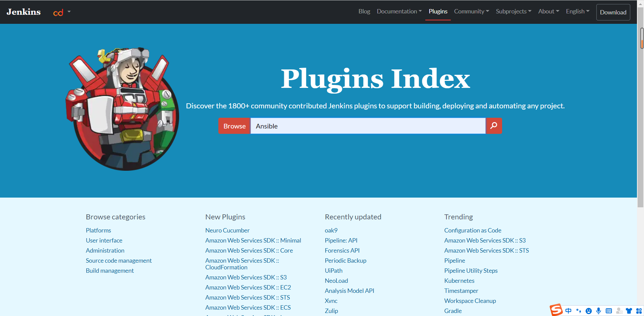Click the magnifier search button
Image resolution: width=644 pixels, height=316 pixels.
click(494, 126)
